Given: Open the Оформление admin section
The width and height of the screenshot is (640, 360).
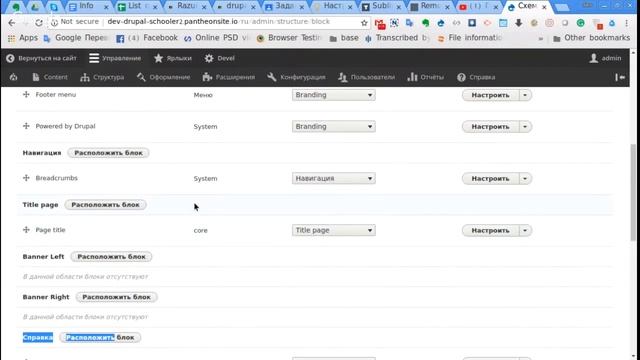Looking at the screenshot, I should click(164, 77).
